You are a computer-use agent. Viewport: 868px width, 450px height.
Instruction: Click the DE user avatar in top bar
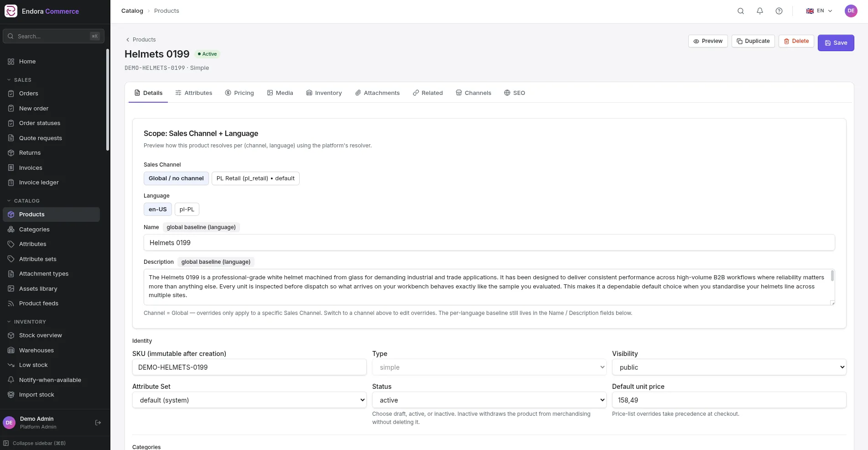(x=851, y=11)
